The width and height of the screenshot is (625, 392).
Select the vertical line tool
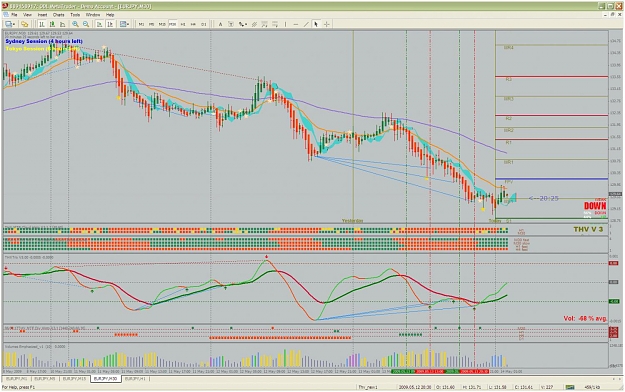285,24
